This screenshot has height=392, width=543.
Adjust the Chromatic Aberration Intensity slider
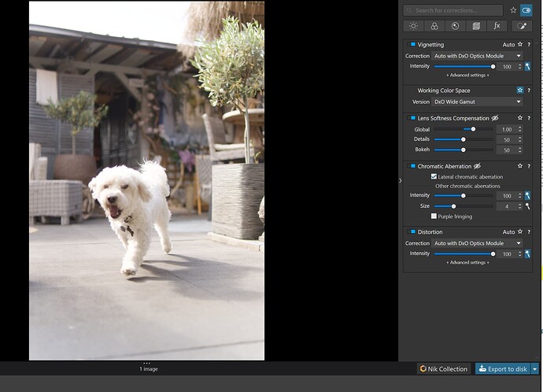464,196
